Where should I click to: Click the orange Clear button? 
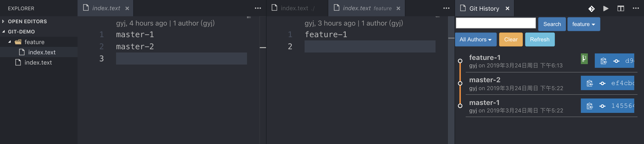pos(511,39)
